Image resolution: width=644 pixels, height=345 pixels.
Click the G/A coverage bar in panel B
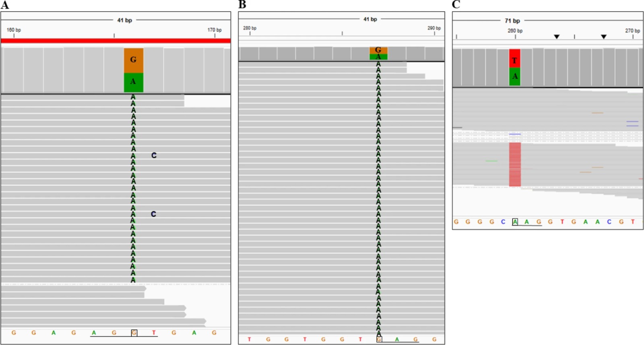[x=378, y=53]
